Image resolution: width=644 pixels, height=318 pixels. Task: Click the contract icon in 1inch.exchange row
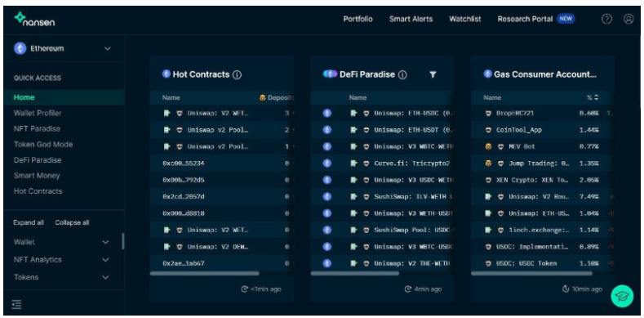(x=488, y=230)
